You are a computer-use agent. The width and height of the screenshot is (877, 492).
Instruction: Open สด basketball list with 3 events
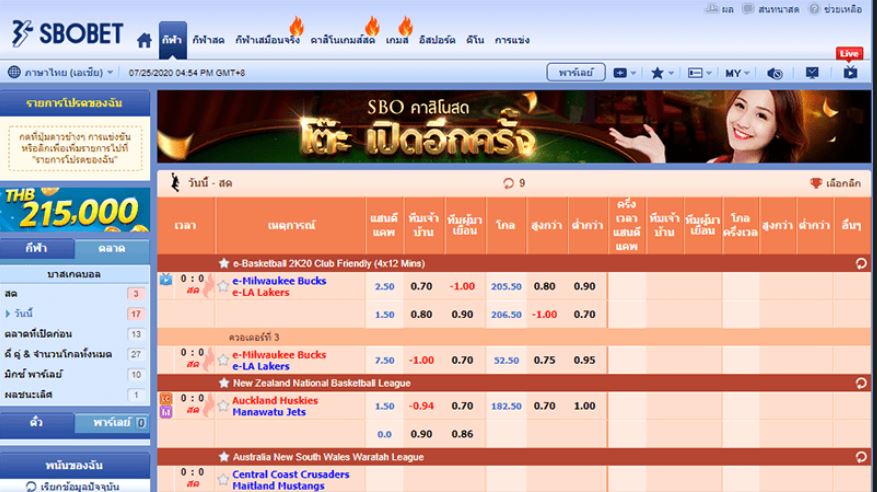75,294
